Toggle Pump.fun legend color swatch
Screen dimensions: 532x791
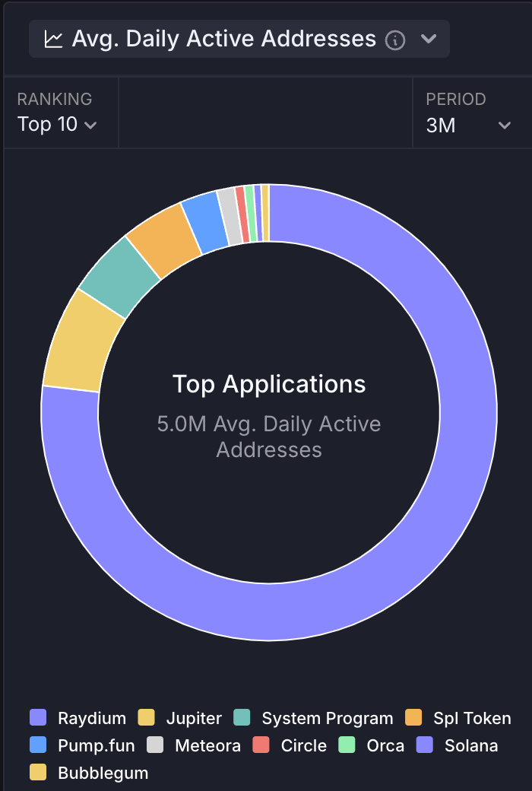38,745
